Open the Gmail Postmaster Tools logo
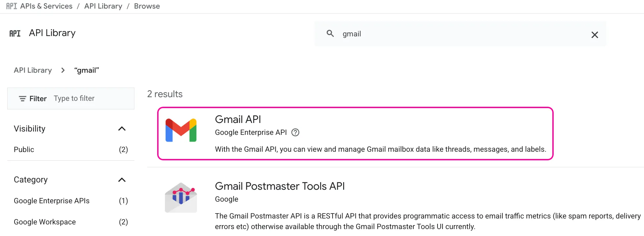 click(x=181, y=198)
